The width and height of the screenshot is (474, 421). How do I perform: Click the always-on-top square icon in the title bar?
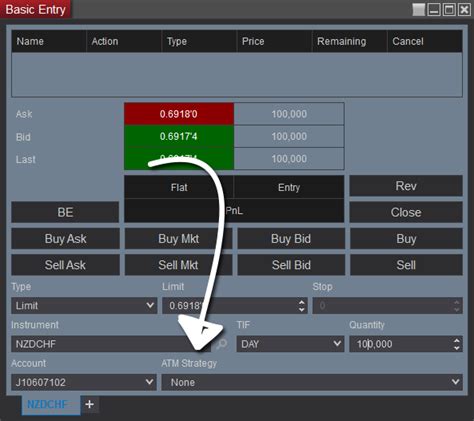[418, 10]
